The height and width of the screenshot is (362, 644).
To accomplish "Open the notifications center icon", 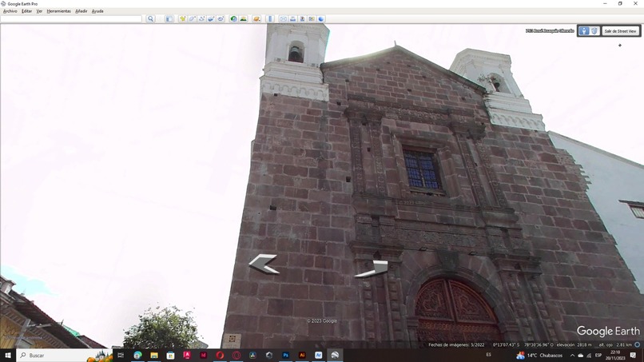I will coord(633,355).
